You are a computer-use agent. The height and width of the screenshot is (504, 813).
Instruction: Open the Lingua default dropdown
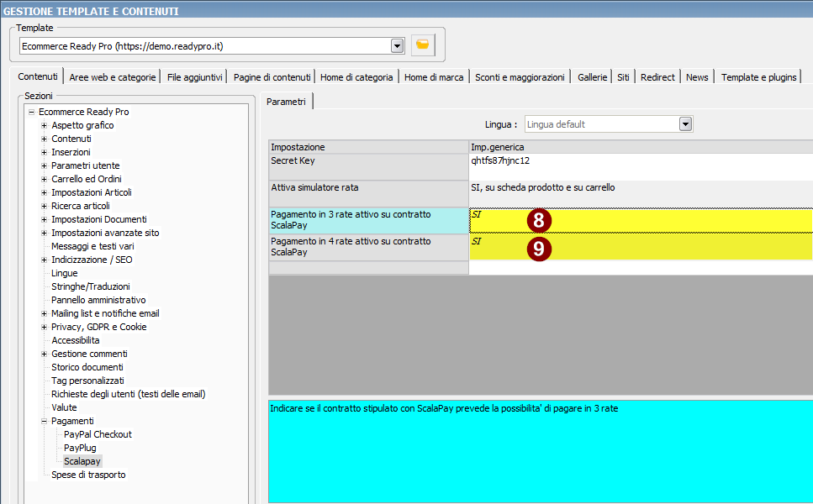(685, 124)
